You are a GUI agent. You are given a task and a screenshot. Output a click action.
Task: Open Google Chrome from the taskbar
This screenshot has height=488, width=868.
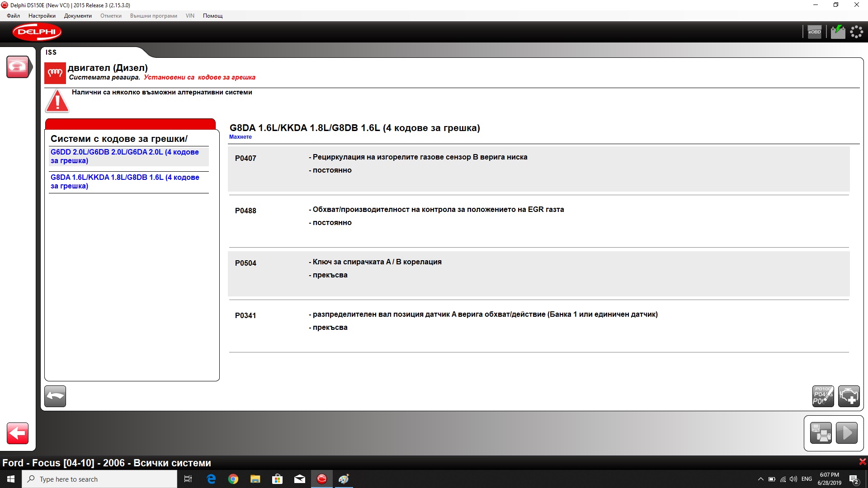coord(233,479)
